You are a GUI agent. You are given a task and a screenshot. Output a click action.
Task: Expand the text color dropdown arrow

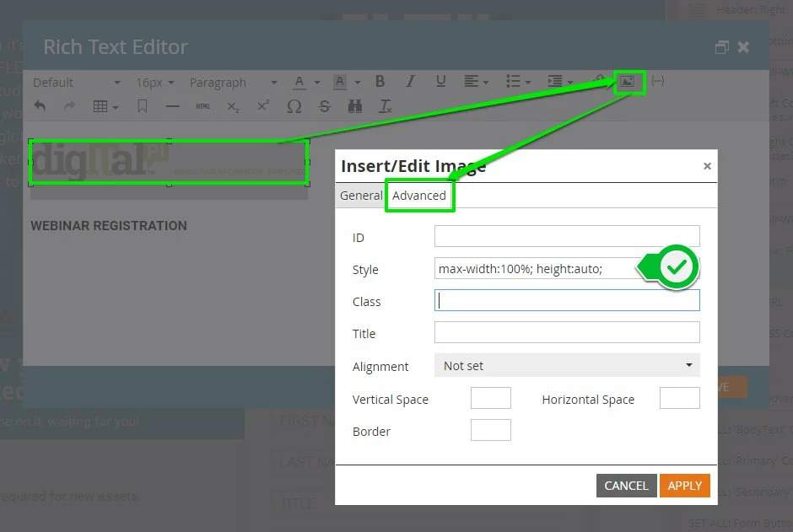317,83
